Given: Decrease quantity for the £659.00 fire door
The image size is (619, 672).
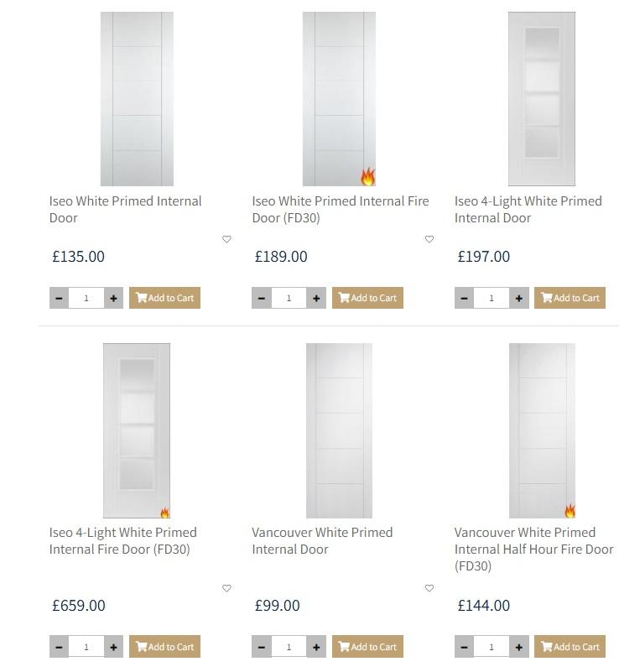Looking at the screenshot, I should tap(59, 647).
